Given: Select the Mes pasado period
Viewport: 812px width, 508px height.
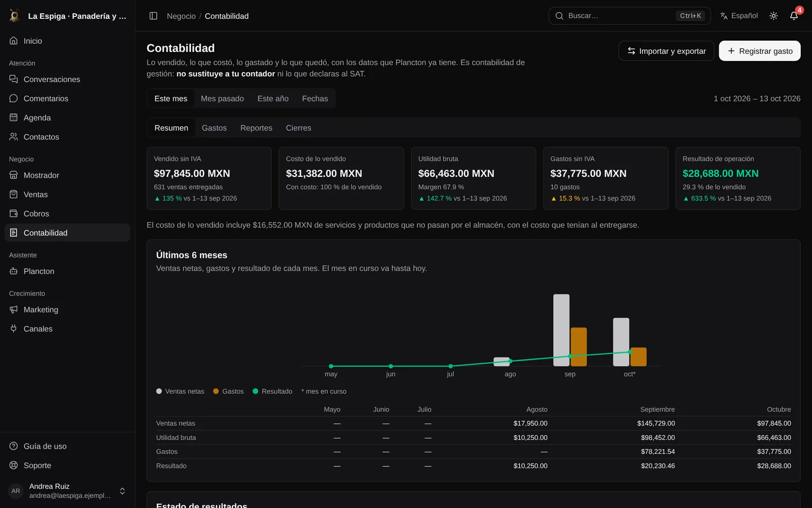Looking at the screenshot, I should [x=222, y=99].
